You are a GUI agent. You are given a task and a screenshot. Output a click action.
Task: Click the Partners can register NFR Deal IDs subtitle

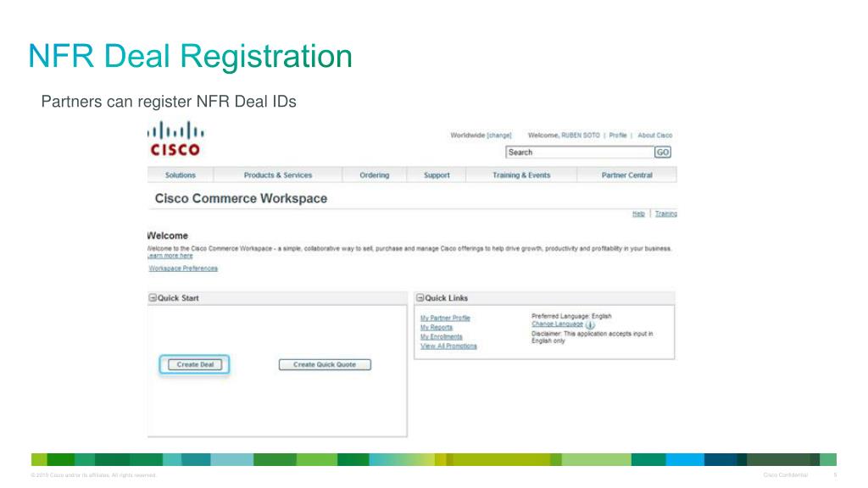[169, 102]
